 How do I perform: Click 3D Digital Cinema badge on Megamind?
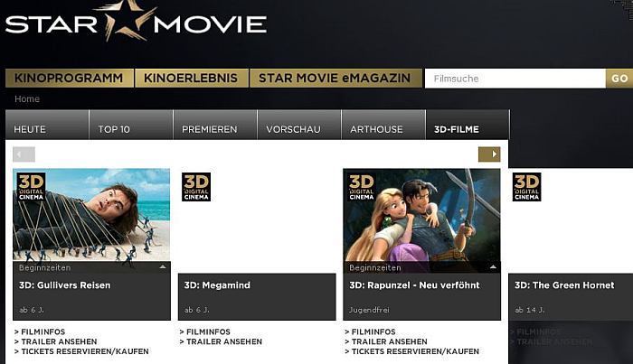click(196, 187)
